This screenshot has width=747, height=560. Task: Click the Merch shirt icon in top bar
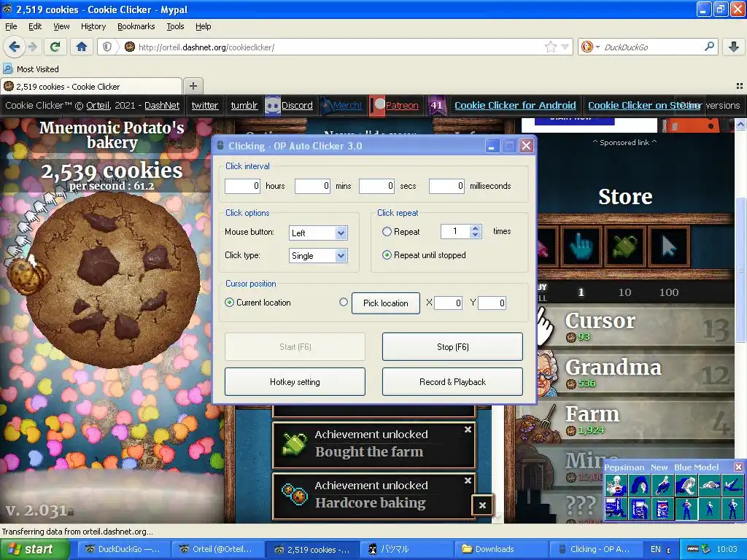(326, 106)
